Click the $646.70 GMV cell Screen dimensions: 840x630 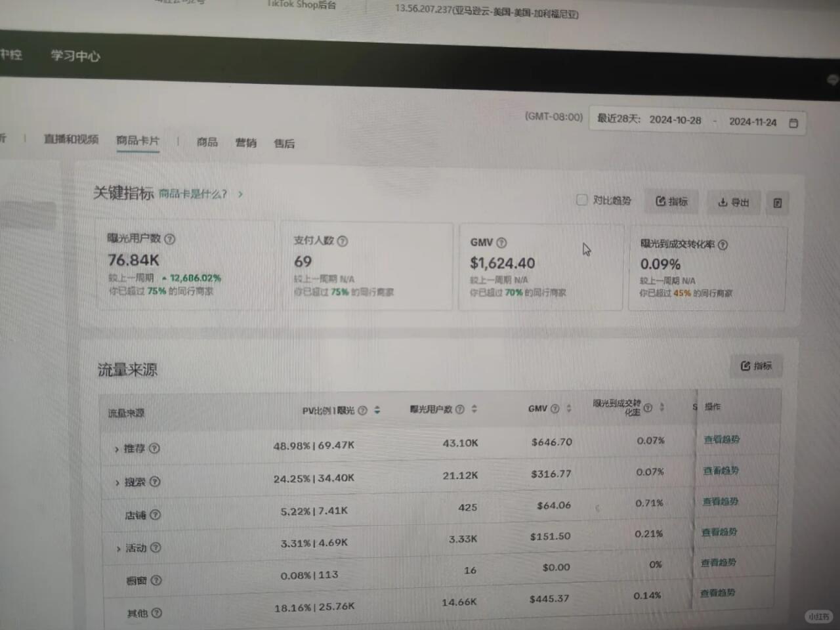(x=552, y=442)
